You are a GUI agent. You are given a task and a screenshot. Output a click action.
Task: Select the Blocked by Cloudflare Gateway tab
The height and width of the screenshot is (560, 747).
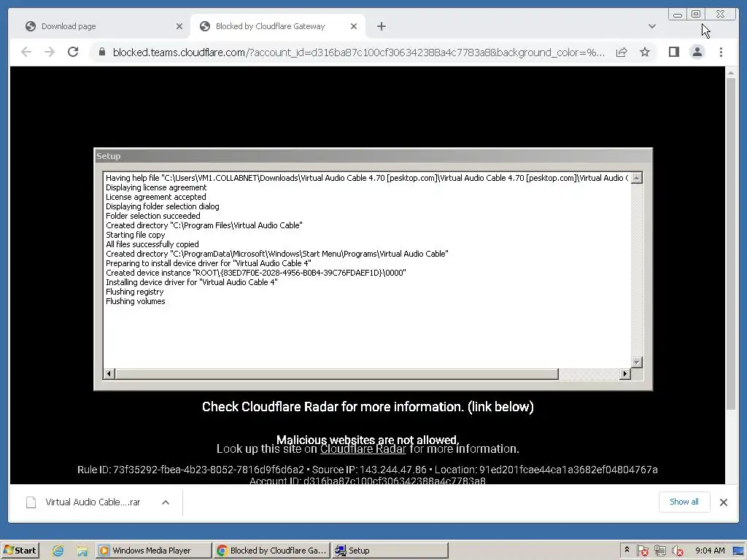278,26
